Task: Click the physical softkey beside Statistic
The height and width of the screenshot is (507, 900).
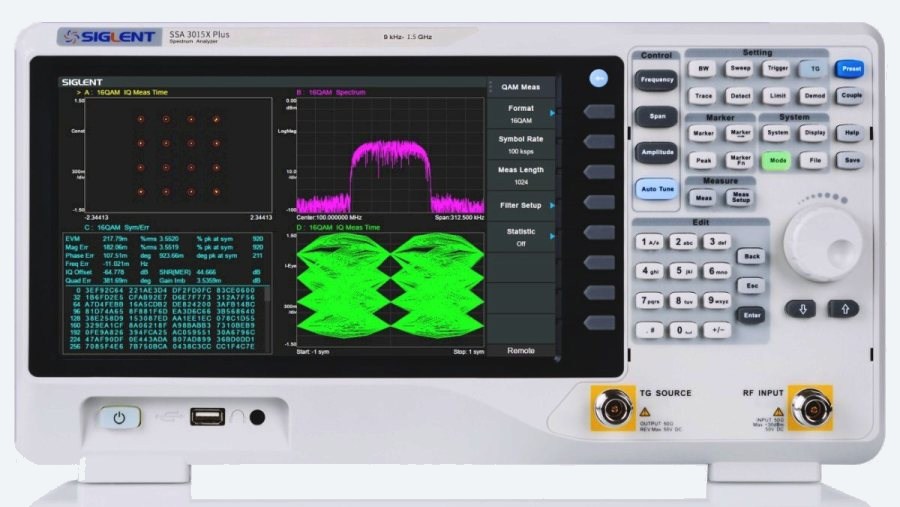Action: coord(599,232)
